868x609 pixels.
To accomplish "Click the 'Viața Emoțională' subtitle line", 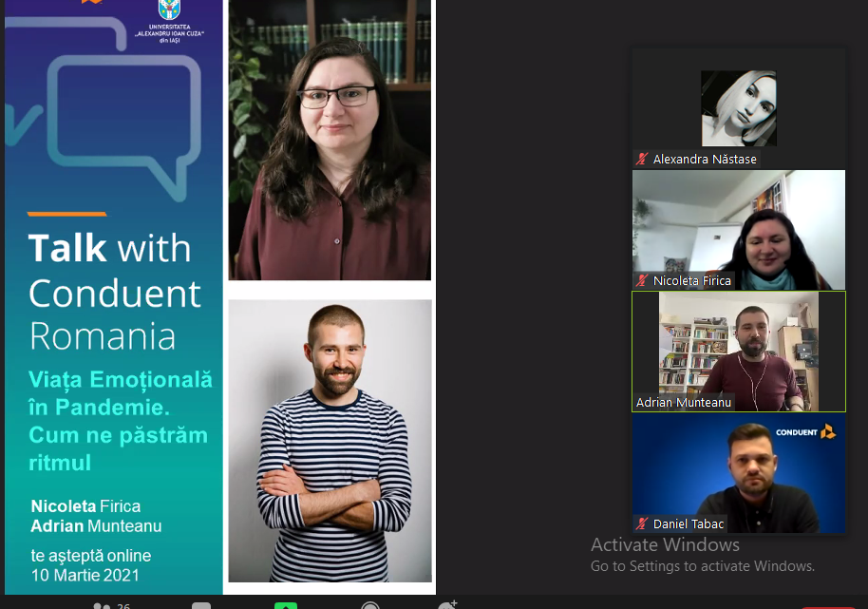I will [120, 380].
